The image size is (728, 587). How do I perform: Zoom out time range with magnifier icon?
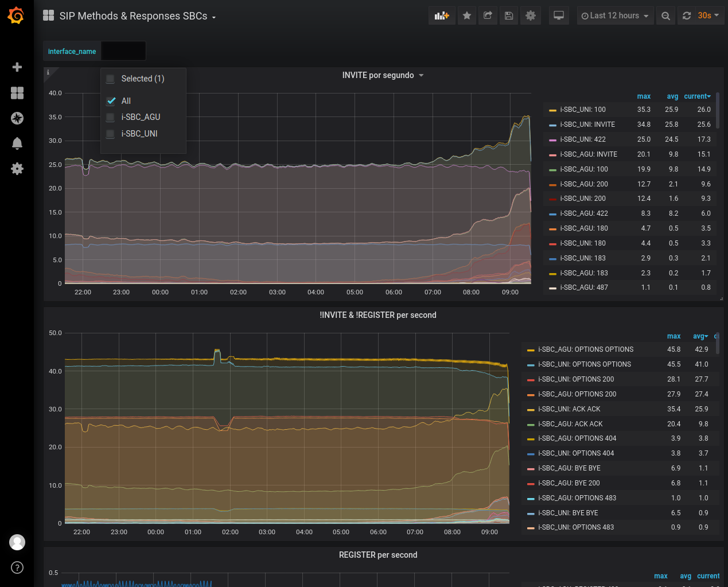665,15
